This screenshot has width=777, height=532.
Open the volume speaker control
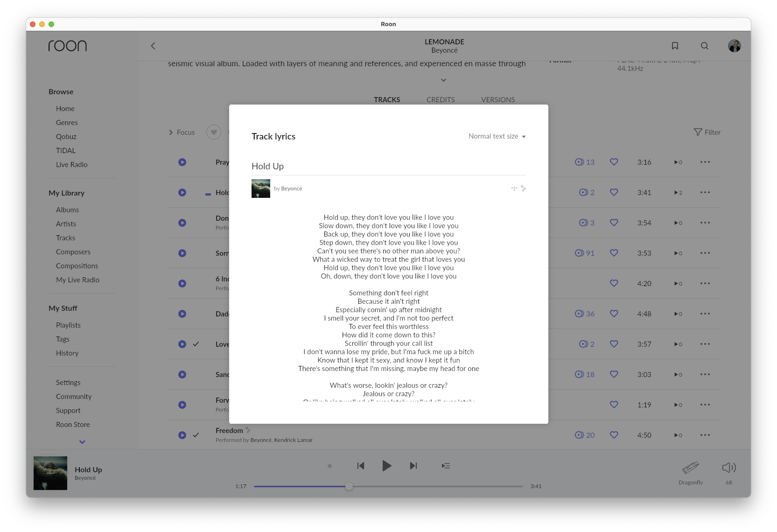[729, 467]
